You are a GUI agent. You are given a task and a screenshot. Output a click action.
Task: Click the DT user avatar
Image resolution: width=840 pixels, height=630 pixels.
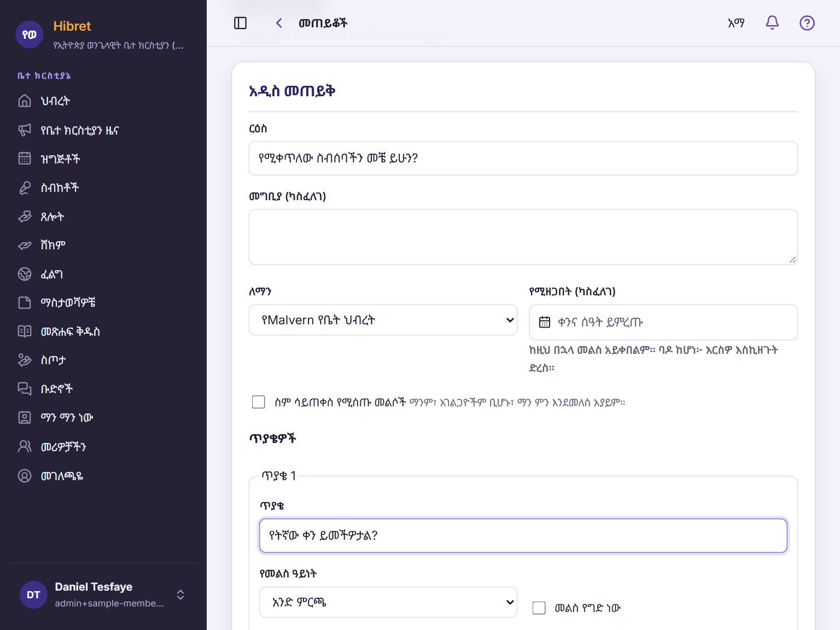pos(33,594)
